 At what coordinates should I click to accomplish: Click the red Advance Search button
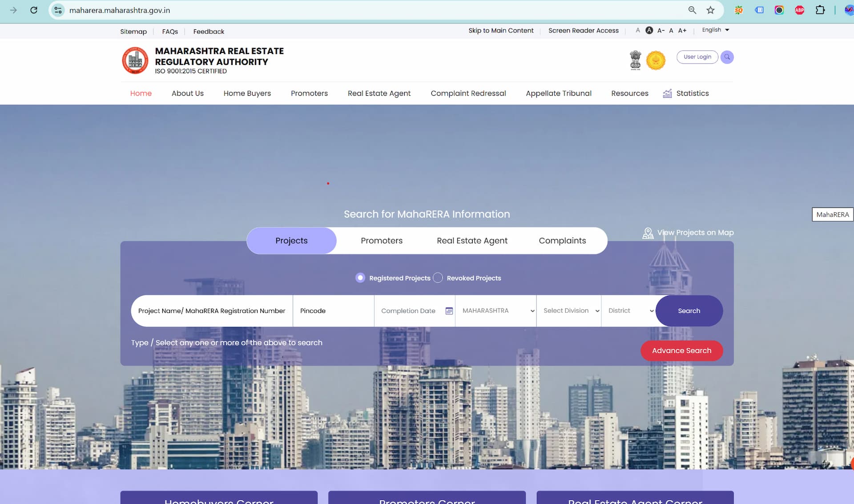681,351
